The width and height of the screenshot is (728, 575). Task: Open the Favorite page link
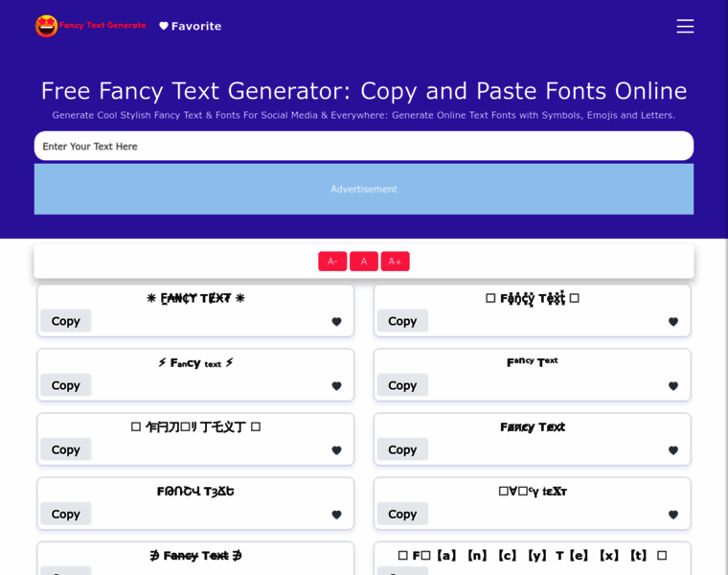click(x=191, y=26)
